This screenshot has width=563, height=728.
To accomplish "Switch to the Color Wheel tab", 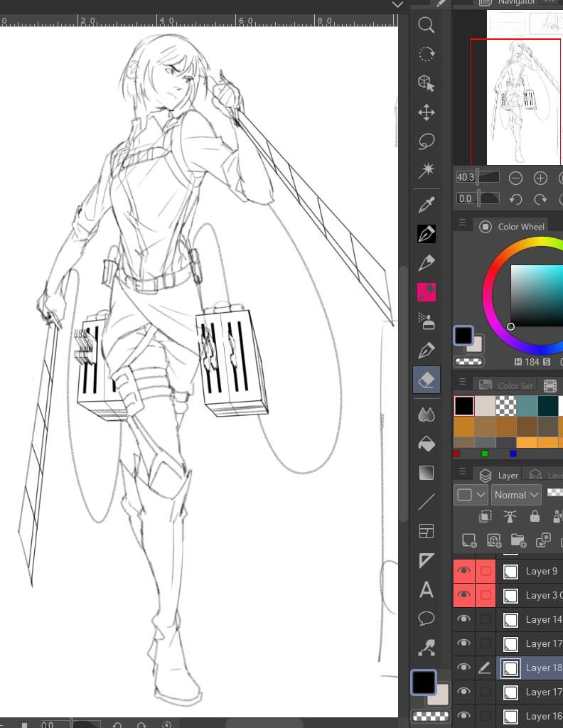I will tap(512, 227).
